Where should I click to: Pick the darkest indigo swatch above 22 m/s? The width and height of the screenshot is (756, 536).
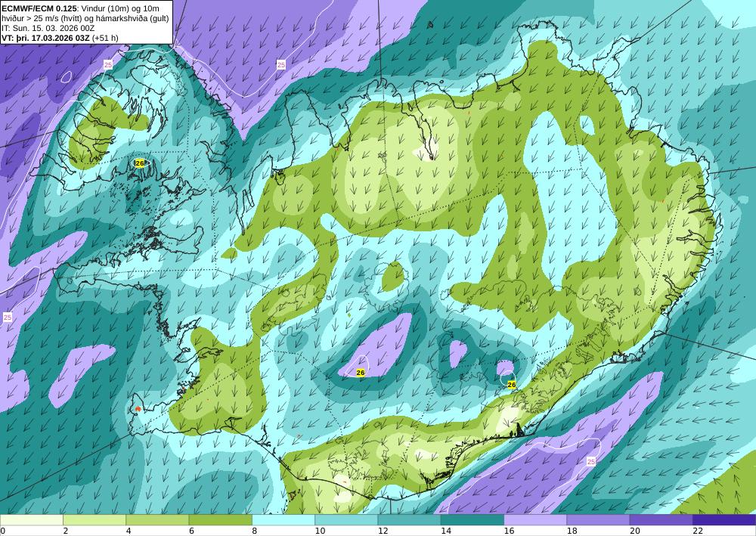[x=724, y=520]
